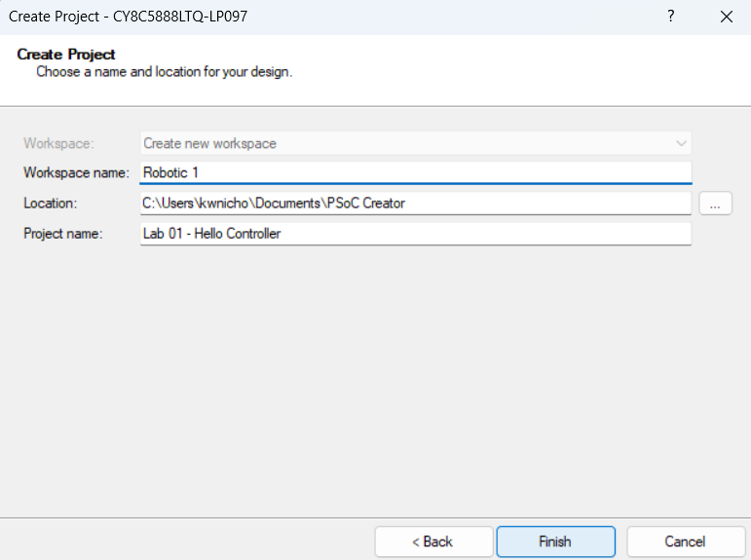This screenshot has height=560, width=751.
Task: Click Finish to create the project
Action: pos(555,541)
